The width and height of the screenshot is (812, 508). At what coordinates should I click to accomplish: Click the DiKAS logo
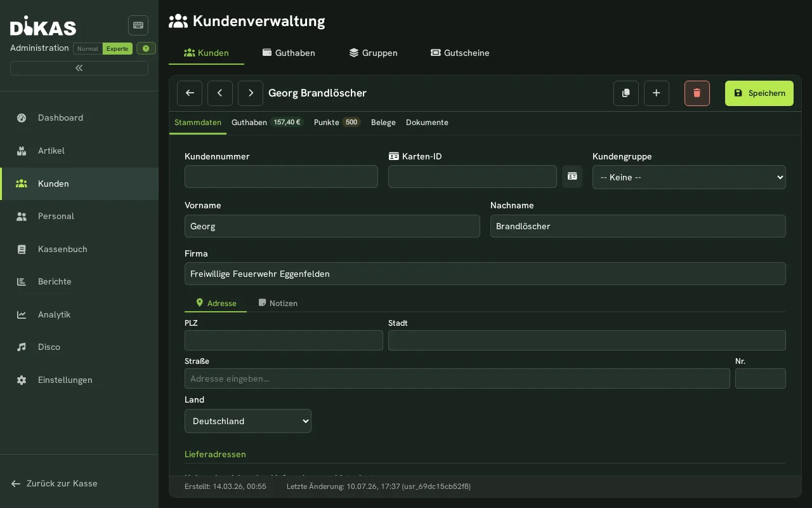43,26
